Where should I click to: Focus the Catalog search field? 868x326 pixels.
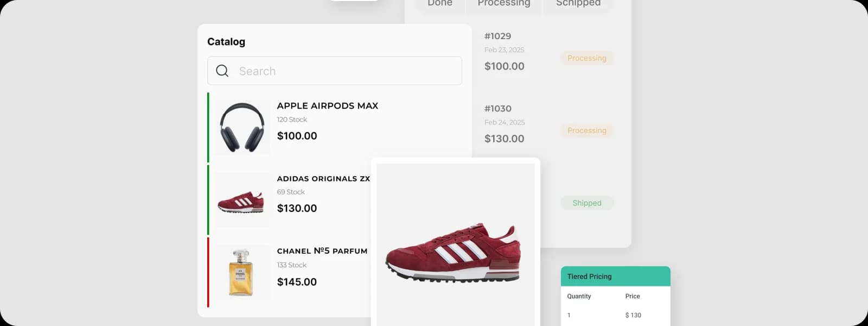334,71
